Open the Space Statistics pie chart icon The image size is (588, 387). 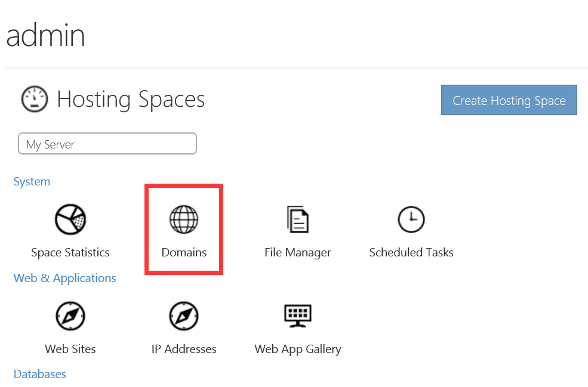point(70,219)
